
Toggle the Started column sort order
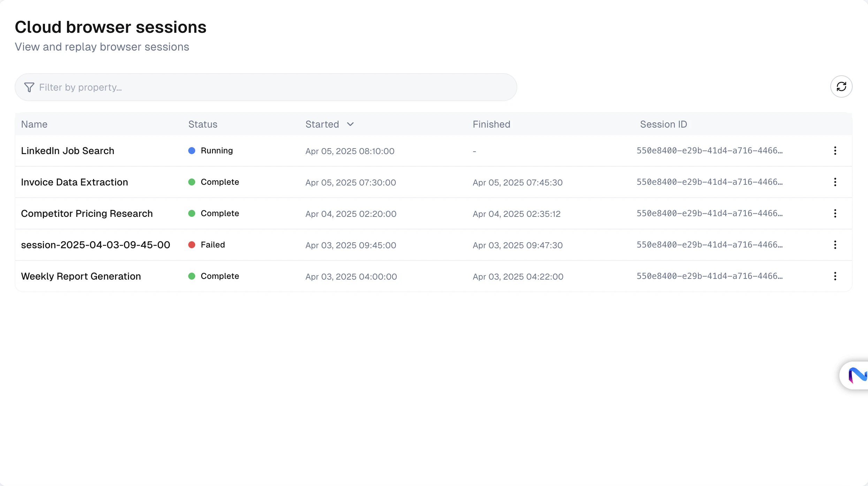322,124
